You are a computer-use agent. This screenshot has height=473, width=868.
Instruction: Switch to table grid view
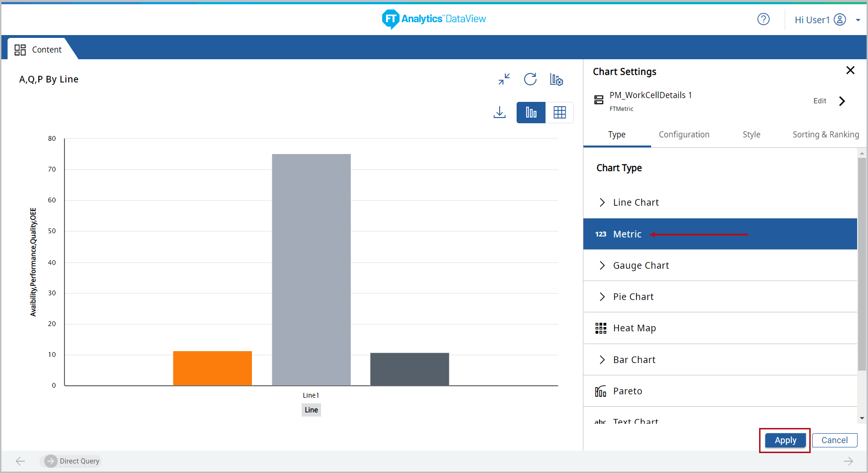tap(560, 112)
